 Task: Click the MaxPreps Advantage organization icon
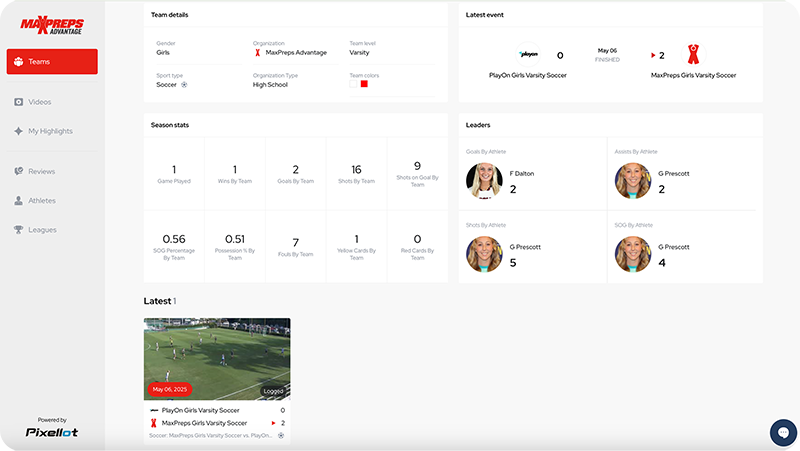point(258,53)
